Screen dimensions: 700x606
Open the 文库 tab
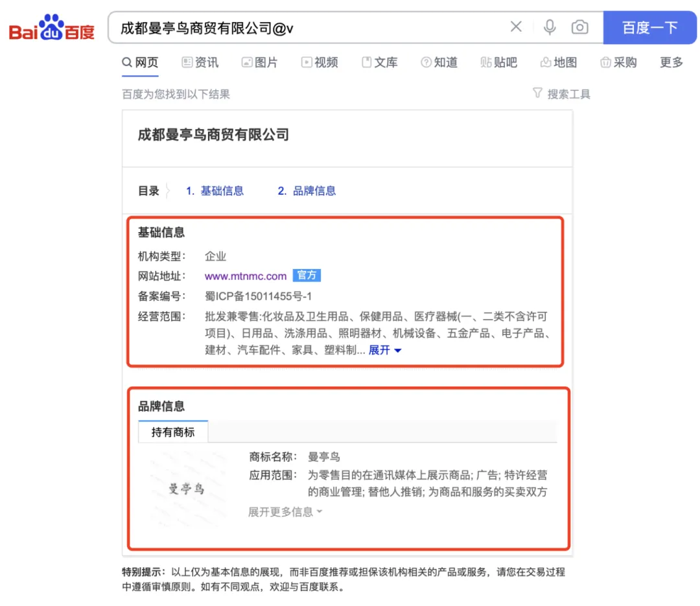[379, 62]
